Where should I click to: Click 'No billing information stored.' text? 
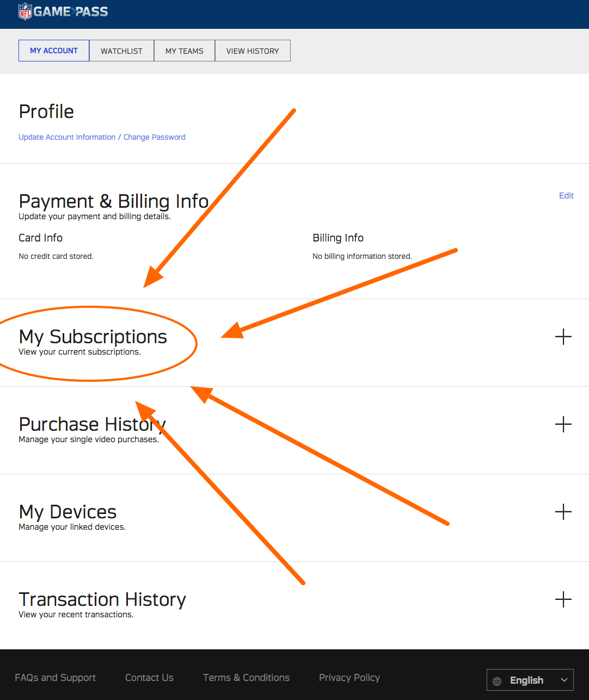click(x=362, y=256)
